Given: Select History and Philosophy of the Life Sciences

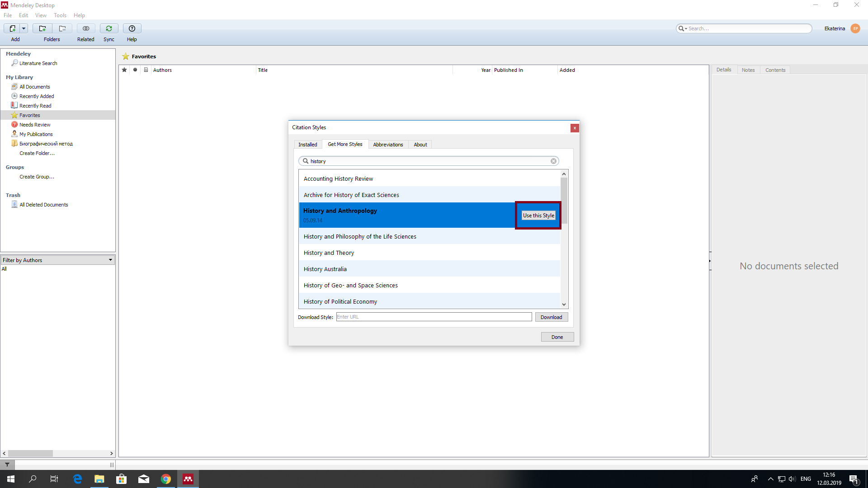Looking at the screenshot, I should pyautogui.click(x=429, y=236).
